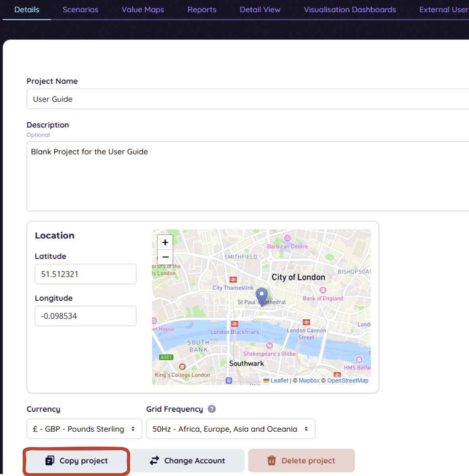Open the Value Maps tab
The height and width of the screenshot is (476, 469).
click(142, 10)
